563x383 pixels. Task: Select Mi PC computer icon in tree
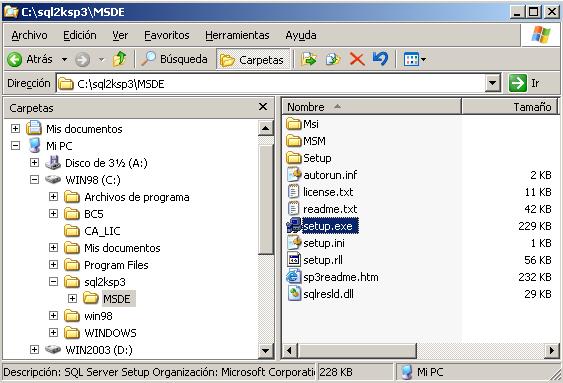[x=34, y=145]
